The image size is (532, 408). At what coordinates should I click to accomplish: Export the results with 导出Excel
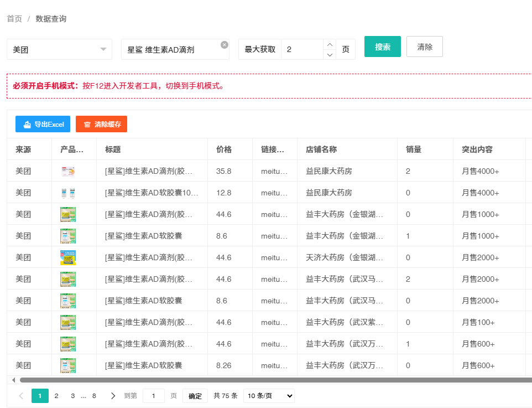pos(43,125)
